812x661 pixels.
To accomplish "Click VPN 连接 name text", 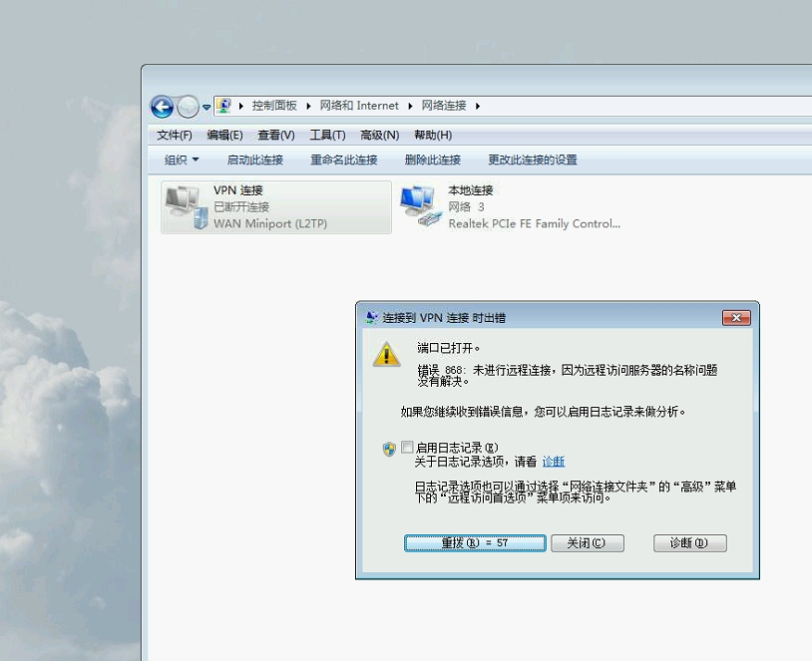I will point(238,190).
